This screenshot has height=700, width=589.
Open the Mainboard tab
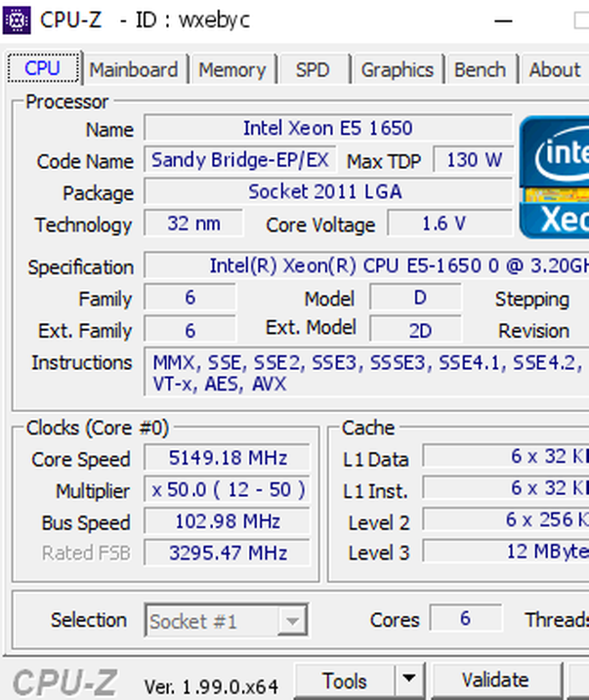[x=133, y=70]
